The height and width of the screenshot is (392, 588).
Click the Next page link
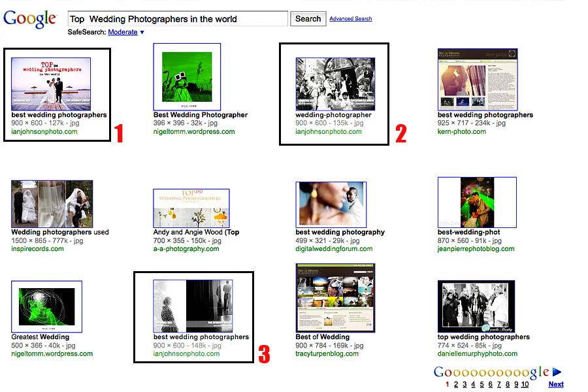[556, 384]
